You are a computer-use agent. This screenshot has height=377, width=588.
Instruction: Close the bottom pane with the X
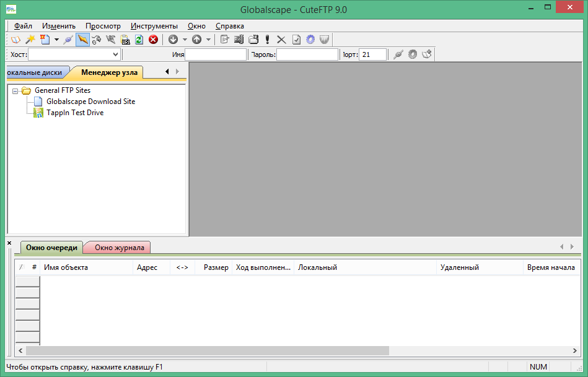tap(9, 243)
